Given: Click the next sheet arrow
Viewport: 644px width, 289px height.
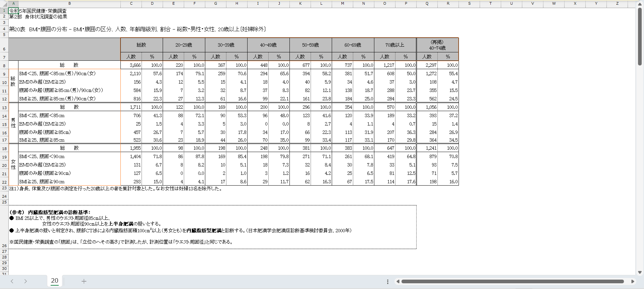Looking at the screenshot, I should coord(25,281).
